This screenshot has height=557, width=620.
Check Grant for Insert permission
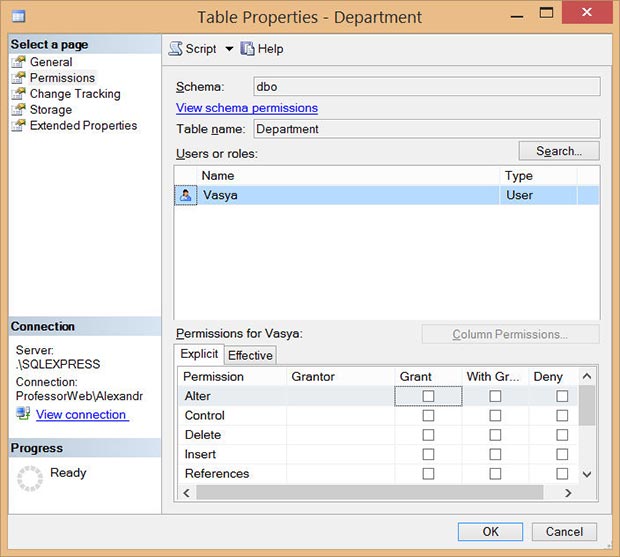click(x=428, y=454)
